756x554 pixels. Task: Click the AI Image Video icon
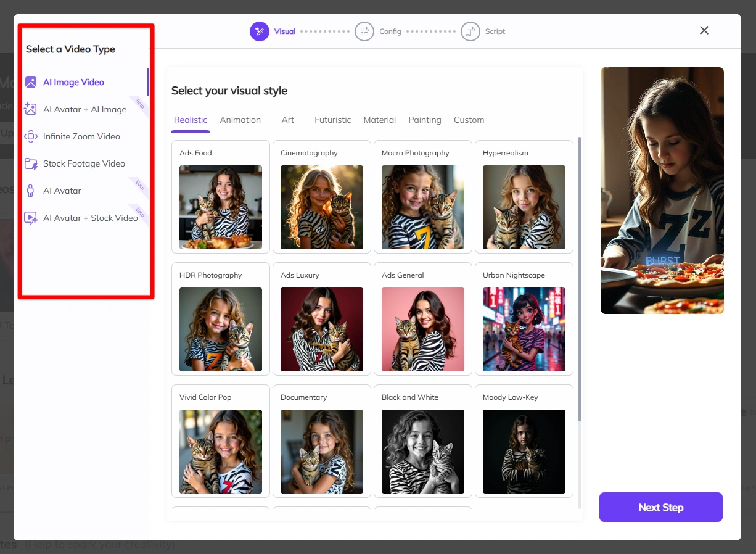(x=31, y=82)
